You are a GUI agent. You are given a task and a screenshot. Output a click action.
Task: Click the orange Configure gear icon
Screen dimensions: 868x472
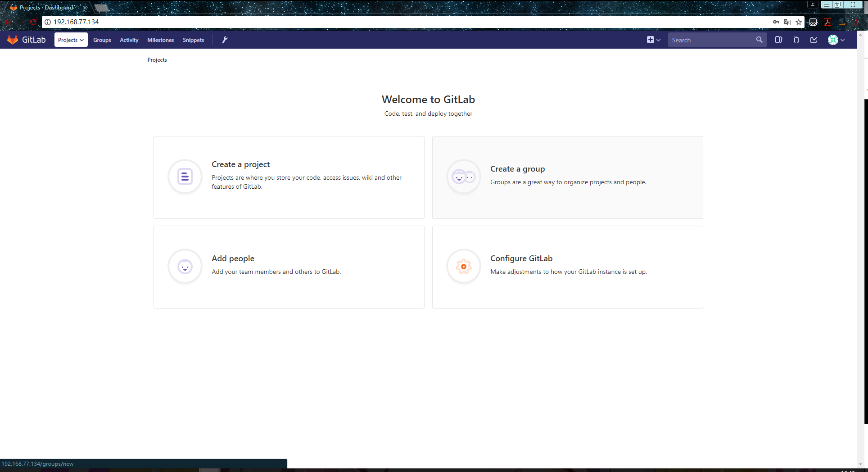point(464,267)
